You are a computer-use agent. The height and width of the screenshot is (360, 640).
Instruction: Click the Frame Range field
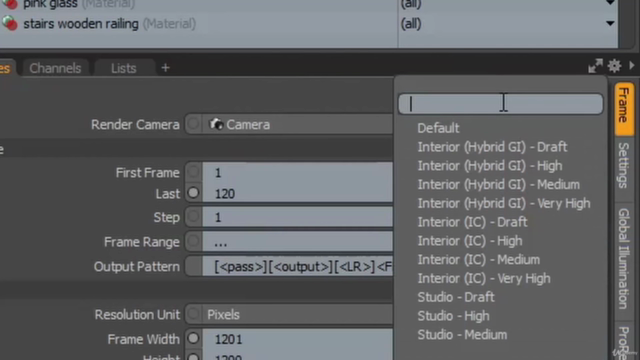(298, 242)
